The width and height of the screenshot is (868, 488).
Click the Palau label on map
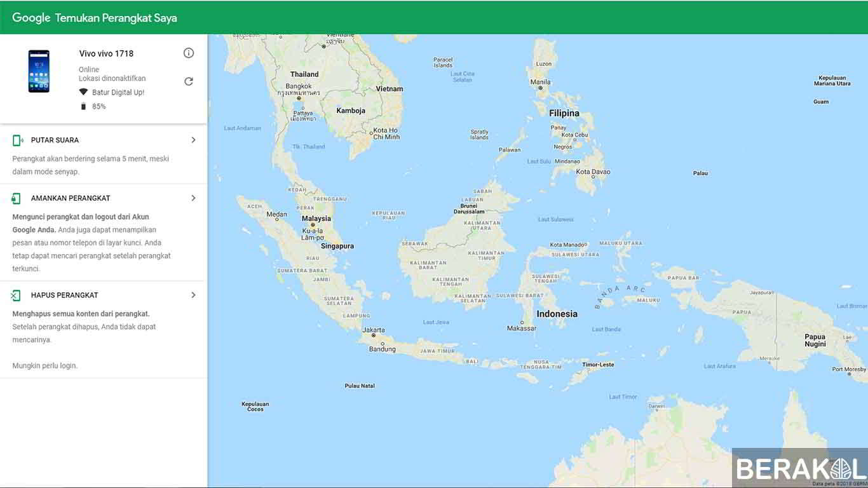(x=700, y=173)
